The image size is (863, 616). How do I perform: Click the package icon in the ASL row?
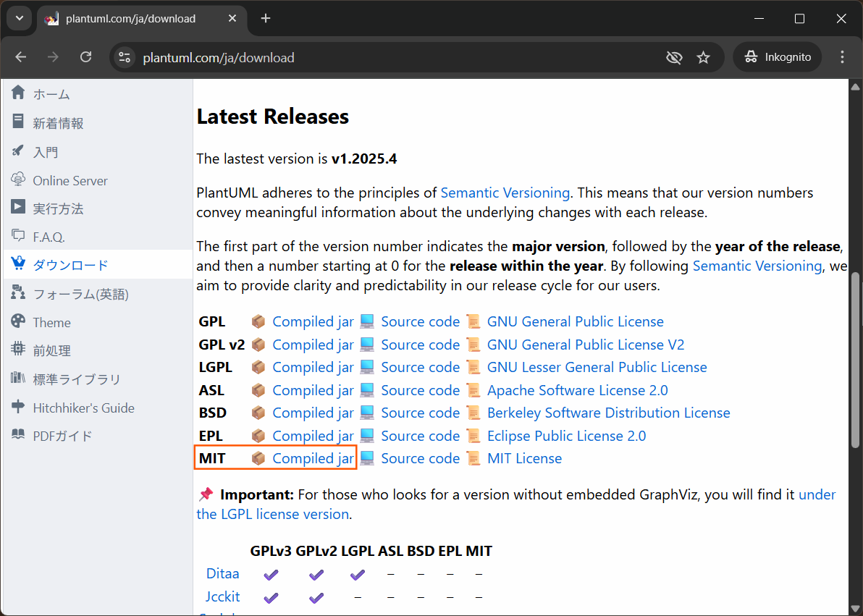point(258,390)
